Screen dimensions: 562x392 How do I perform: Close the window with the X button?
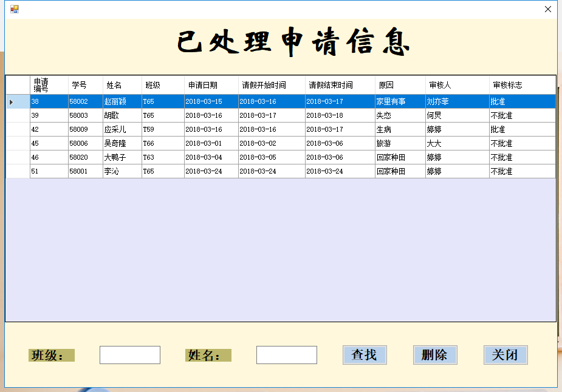(x=548, y=9)
